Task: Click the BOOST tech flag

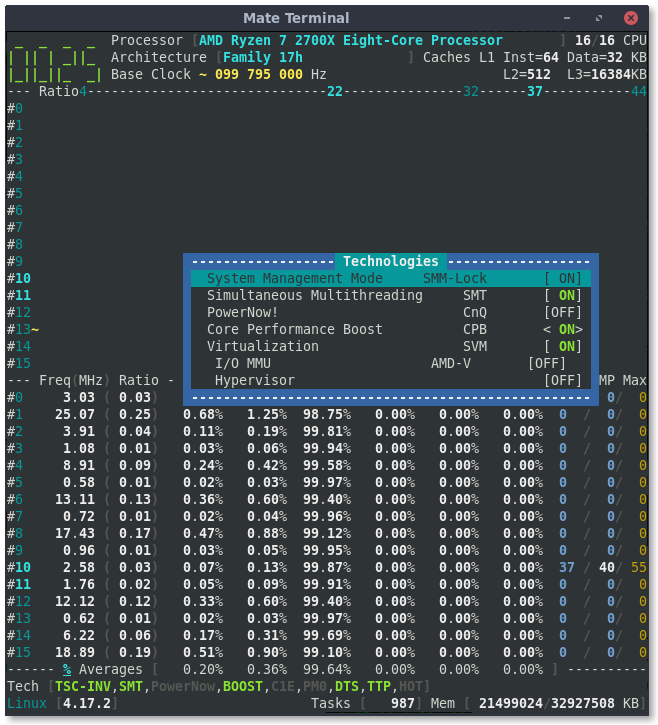Action: tap(243, 687)
